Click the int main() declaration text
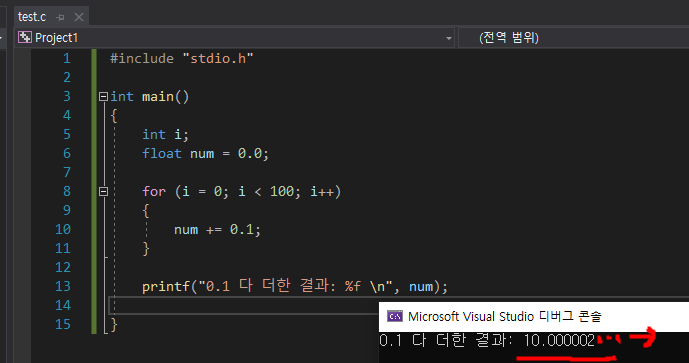Viewport: 689px width, 363px height. point(149,96)
